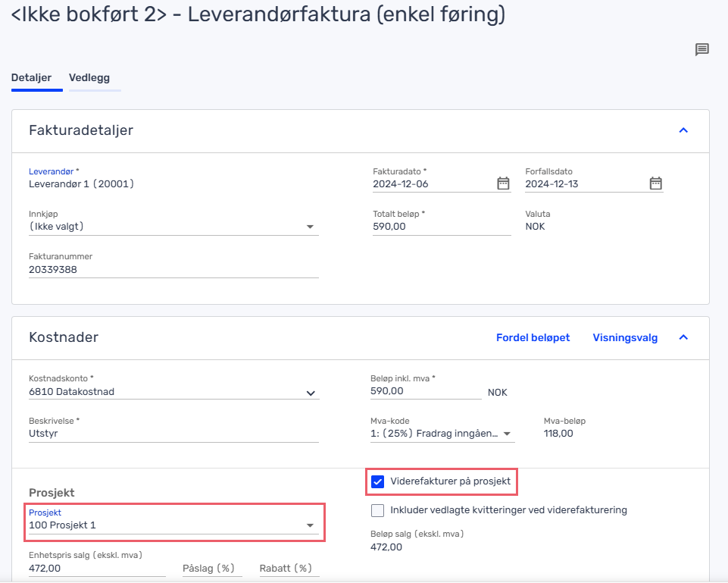Image resolution: width=728 pixels, height=583 pixels.
Task: Open the Forfallsdato calendar picker icon
Action: pos(655,183)
